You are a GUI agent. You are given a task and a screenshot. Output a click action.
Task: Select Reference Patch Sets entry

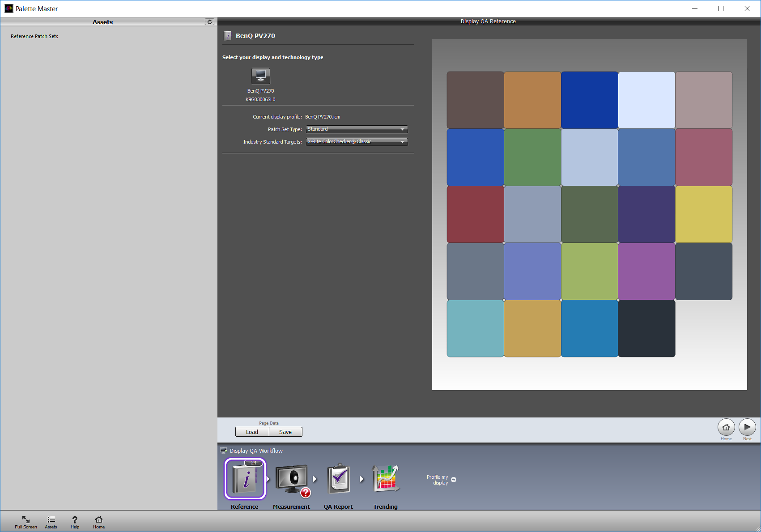tap(34, 36)
